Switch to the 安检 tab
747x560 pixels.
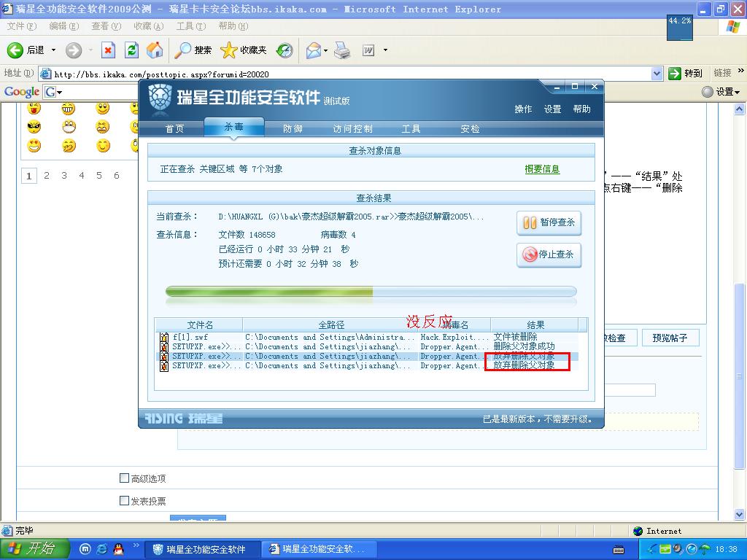470,128
